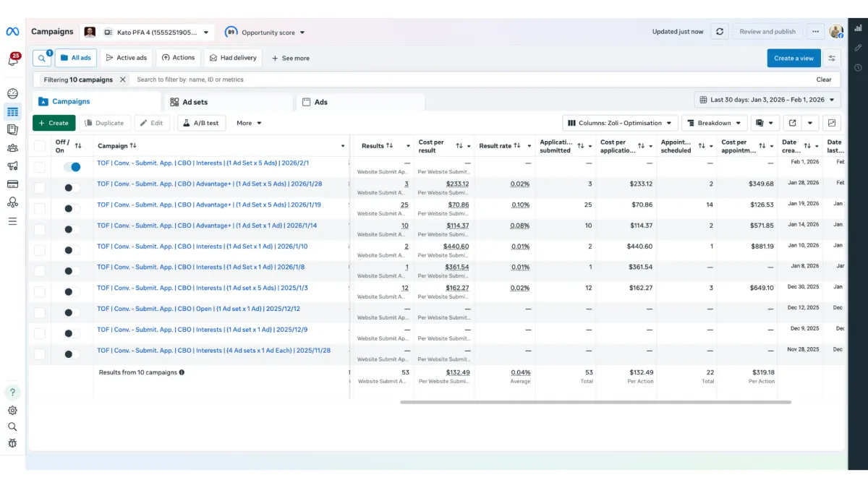This screenshot has width=868, height=488.
Task: Open the help question mark icon
Action: (x=12, y=393)
